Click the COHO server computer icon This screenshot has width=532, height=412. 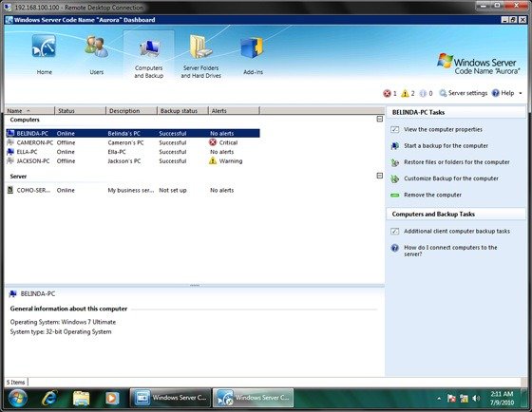pyautogui.click(x=10, y=190)
